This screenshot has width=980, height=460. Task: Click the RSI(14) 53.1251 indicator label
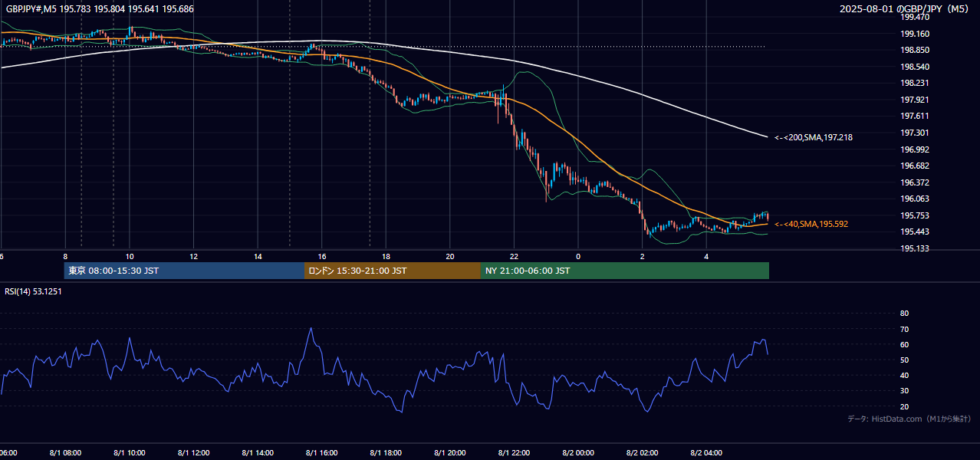coord(35,291)
